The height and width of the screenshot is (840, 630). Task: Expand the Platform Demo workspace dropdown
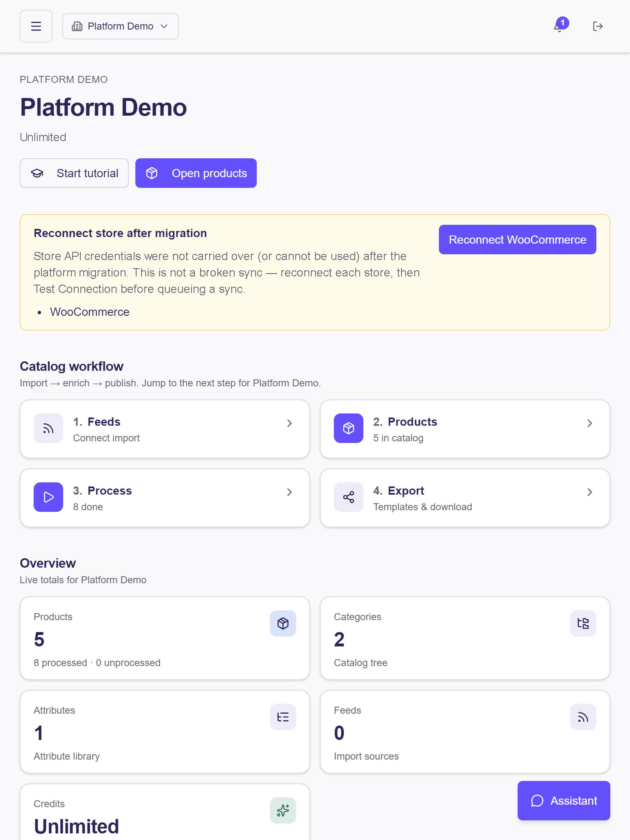pyautogui.click(x=121, y=26)
